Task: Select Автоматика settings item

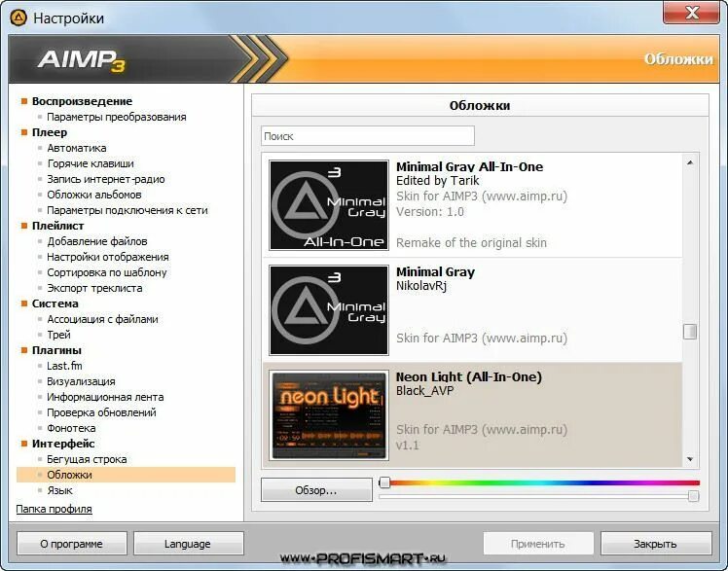Action: [x=77, y=148]
